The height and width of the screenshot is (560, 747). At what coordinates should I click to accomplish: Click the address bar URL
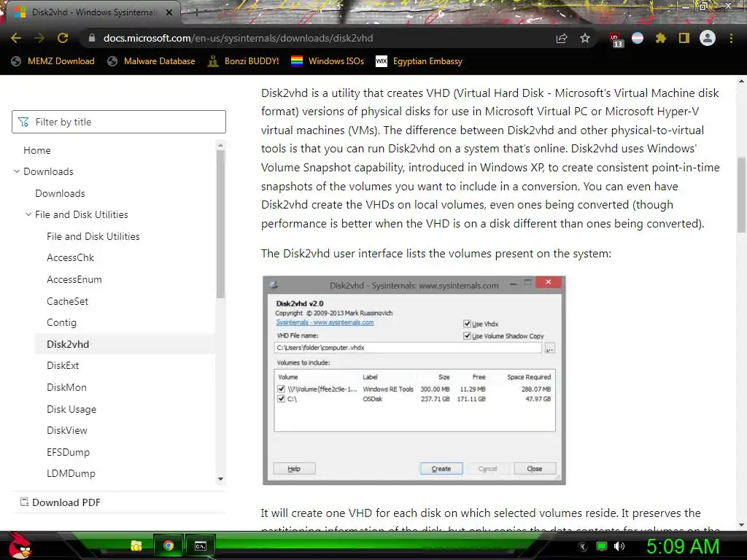[239, 38]
